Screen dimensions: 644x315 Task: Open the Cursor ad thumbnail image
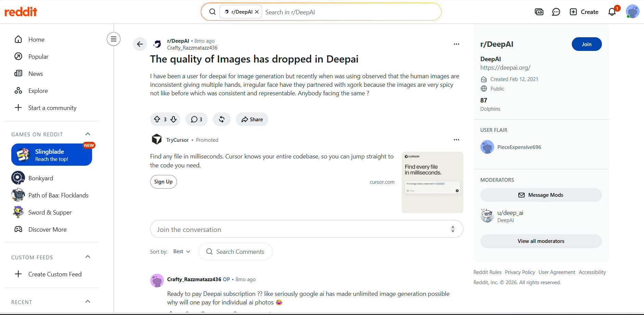coord(433,182)
